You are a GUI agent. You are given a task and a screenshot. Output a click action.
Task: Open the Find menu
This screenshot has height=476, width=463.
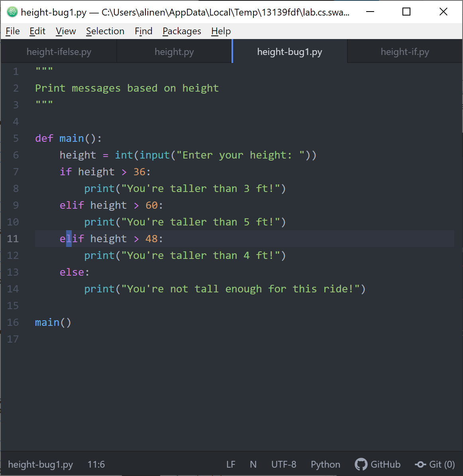click(x=143, y=31)
